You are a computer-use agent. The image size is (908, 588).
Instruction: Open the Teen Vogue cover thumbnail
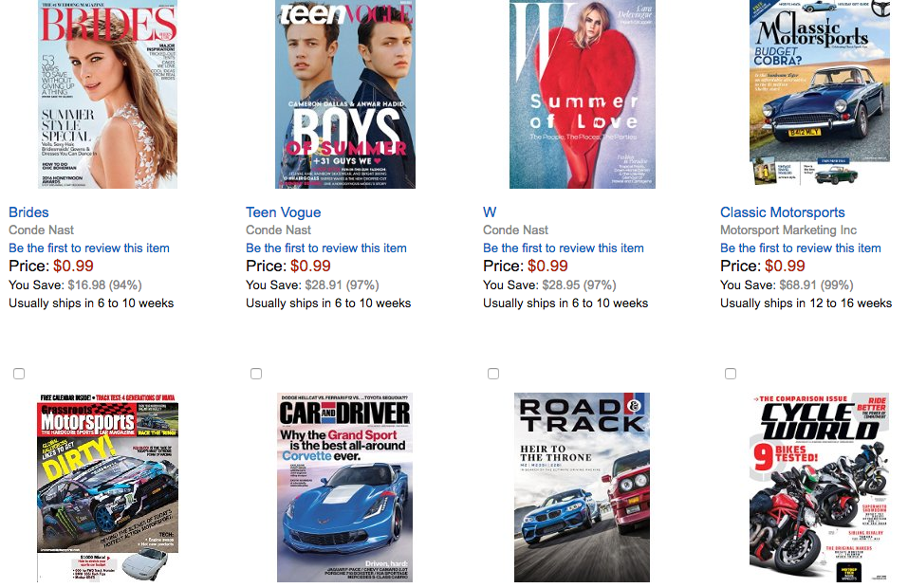click(345, 95)
